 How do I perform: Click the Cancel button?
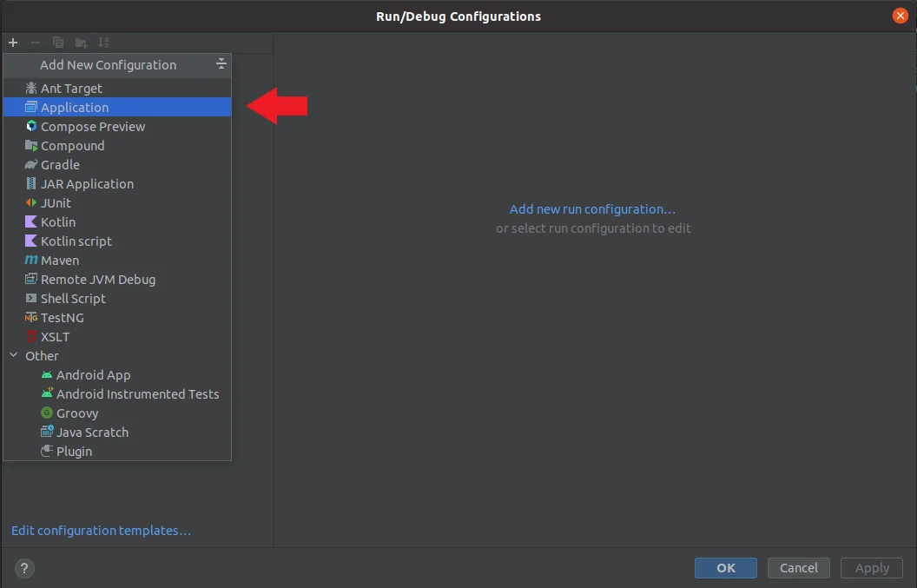[x=798, y=567]
